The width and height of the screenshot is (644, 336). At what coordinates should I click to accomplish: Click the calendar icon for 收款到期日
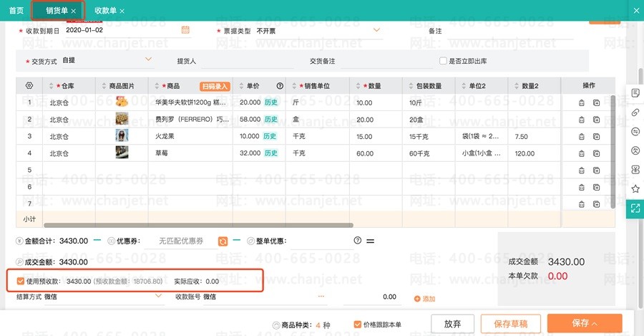(x=185, y=30)
